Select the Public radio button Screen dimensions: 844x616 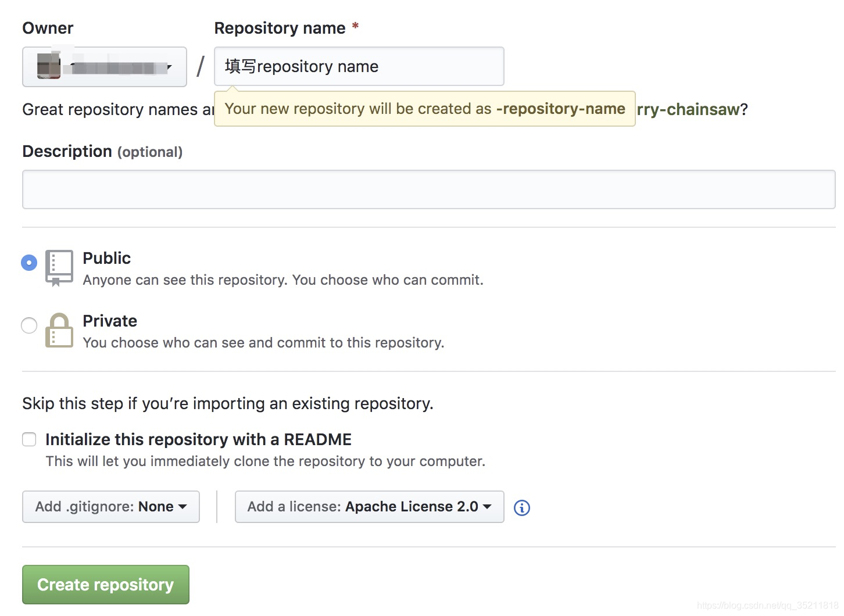(x=29, y=263)
